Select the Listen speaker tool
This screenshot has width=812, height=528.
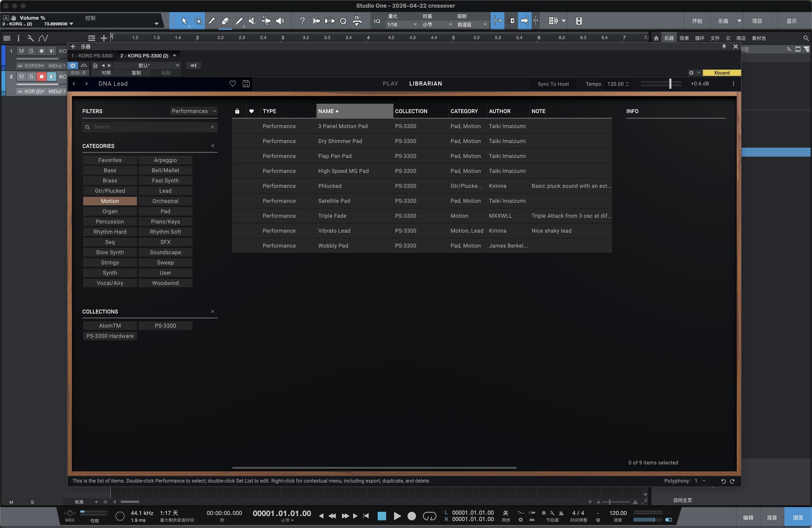280,21
